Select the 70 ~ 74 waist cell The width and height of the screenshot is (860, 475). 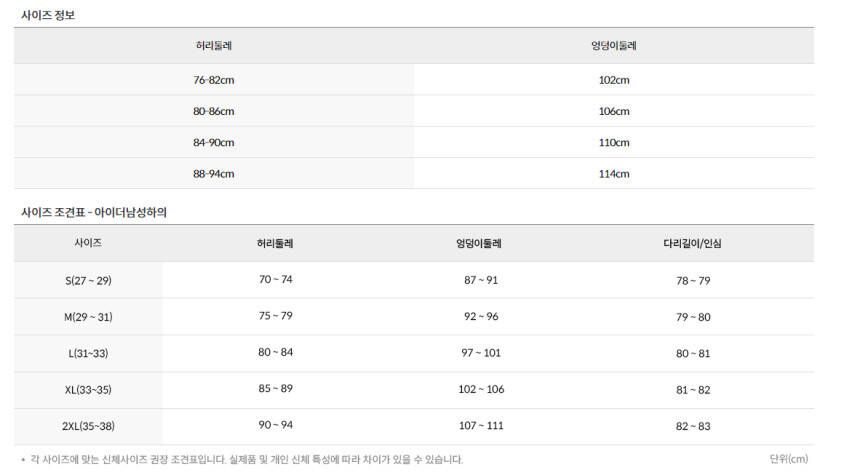pyautogui.click(x=276, y=280)
